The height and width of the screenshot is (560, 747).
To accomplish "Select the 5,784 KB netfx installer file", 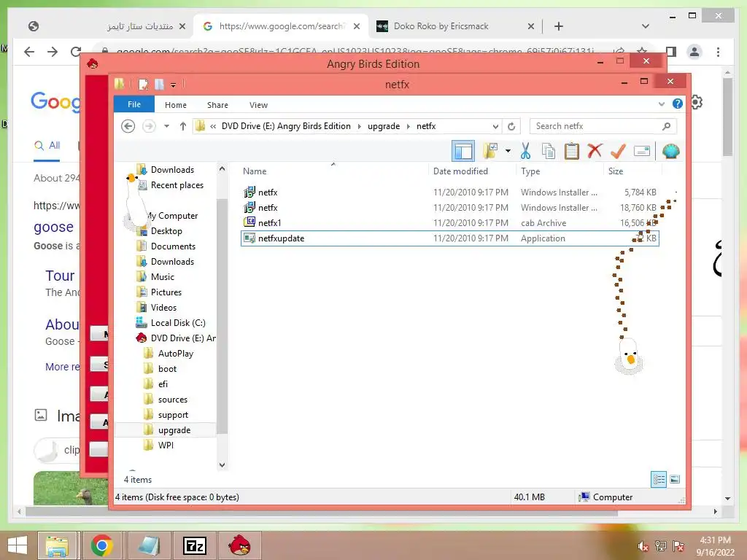I will point(449,192).
